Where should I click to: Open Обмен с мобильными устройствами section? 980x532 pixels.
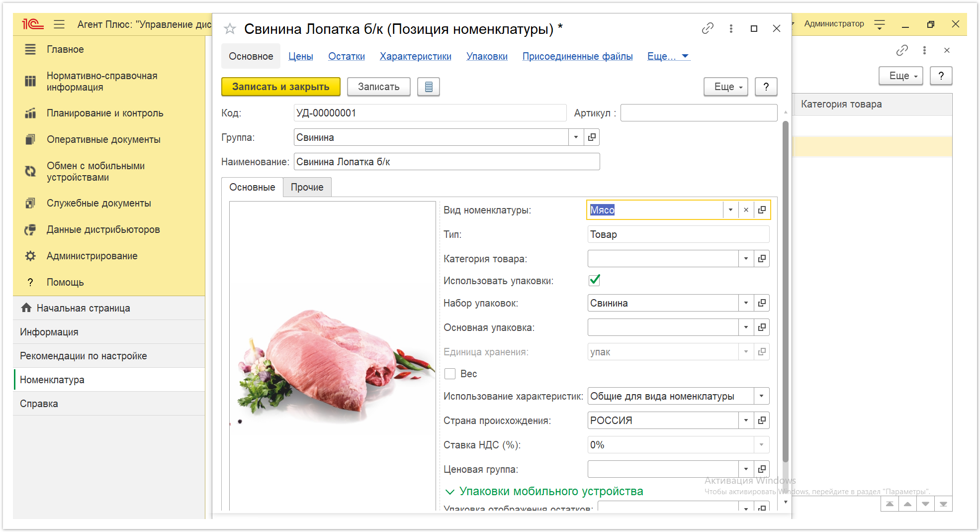(95, 172)
